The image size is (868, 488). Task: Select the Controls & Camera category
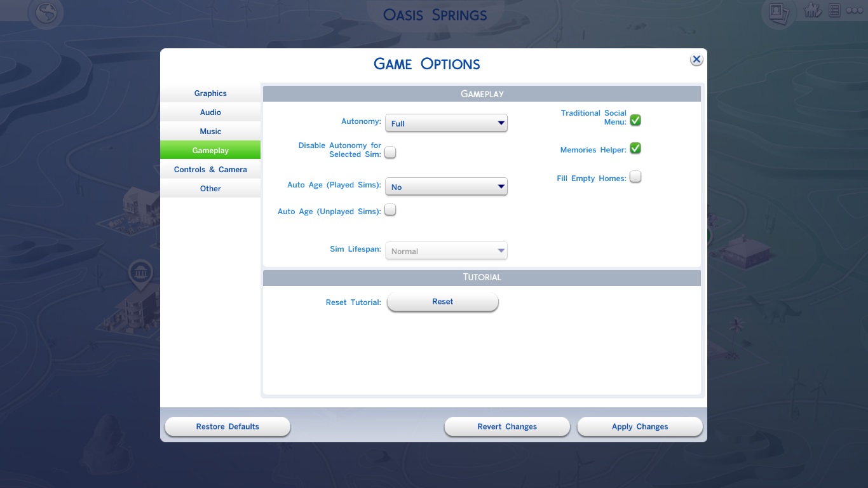coord(210,169)
